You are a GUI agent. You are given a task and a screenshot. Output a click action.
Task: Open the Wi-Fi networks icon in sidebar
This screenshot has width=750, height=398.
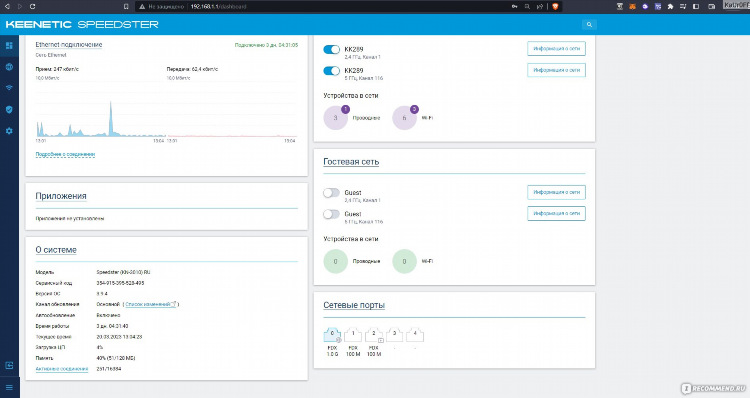[9, 88]
